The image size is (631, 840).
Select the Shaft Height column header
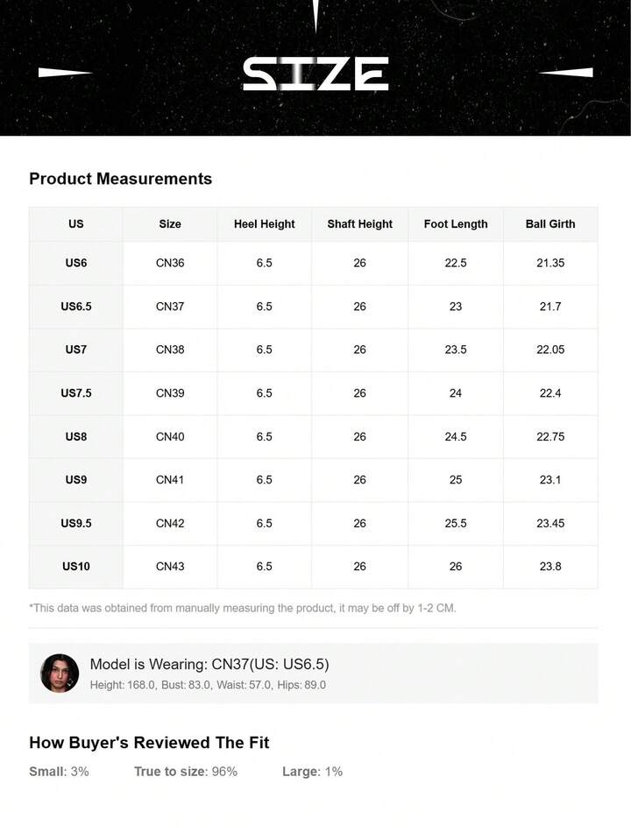pos(359,224)
